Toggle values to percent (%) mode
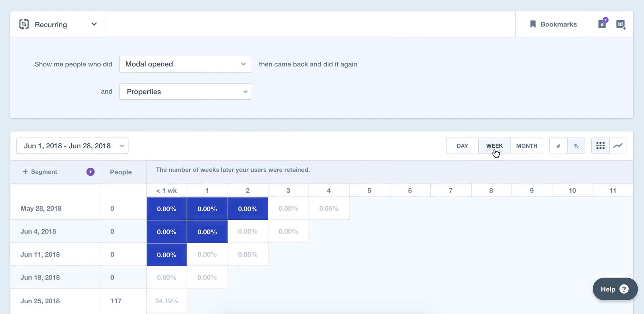The width and height of the screenshot is (644, 314). 576,146
